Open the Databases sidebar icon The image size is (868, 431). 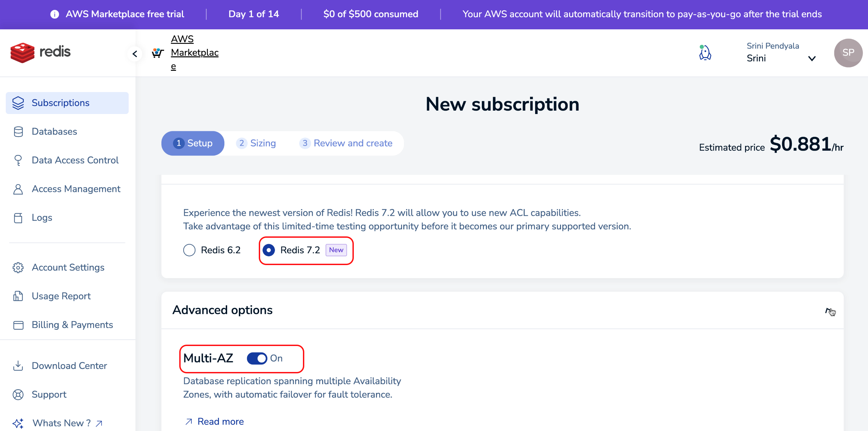click(x=18, y=132)
